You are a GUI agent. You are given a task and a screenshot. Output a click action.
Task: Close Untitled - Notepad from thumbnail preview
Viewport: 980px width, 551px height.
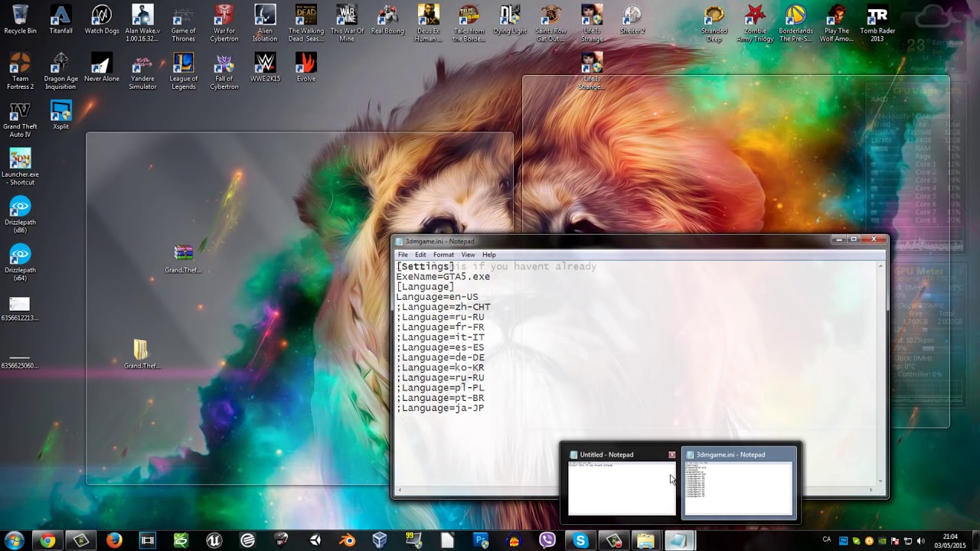pos(672,455)
